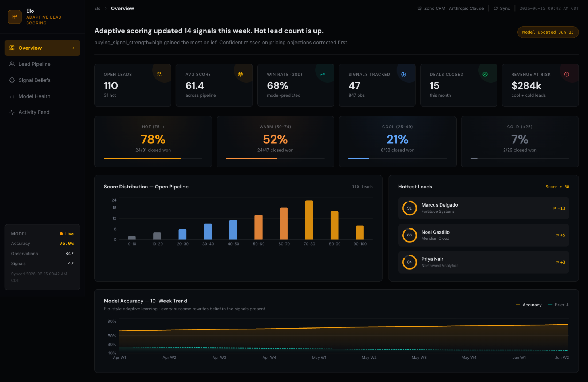Click the Hot 78% progress bar

[153, 159]
